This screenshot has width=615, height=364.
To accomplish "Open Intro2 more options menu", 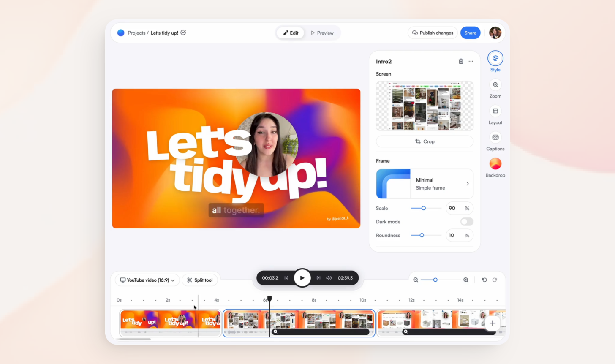I will 471,61.
